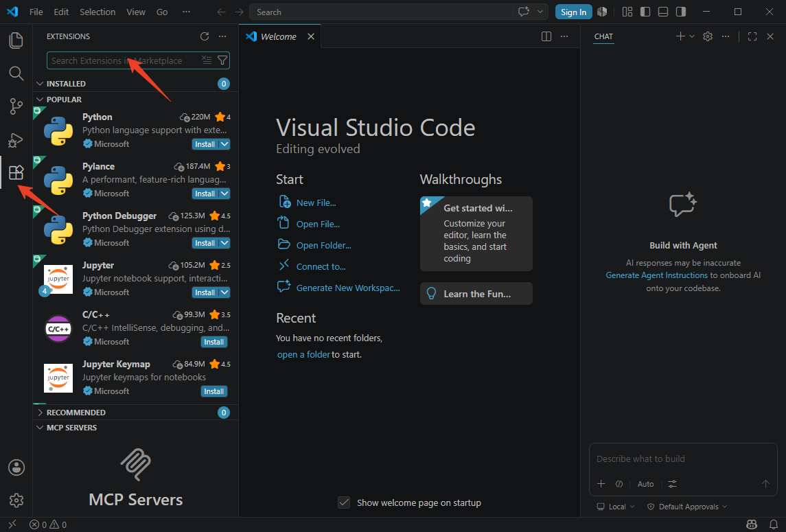The height and width of the screenshot is (532, 786).
Task: Open the remote window indicator
Action: tap(12, 524)
